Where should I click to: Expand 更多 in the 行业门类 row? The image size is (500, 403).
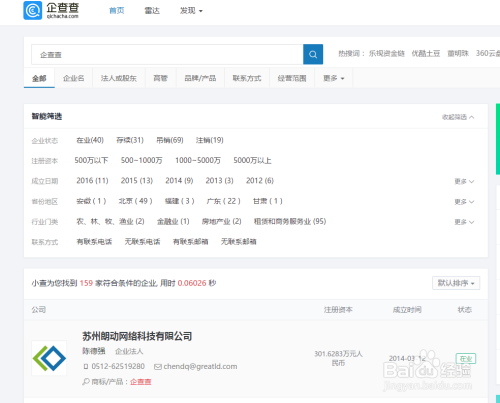[464, 222]
